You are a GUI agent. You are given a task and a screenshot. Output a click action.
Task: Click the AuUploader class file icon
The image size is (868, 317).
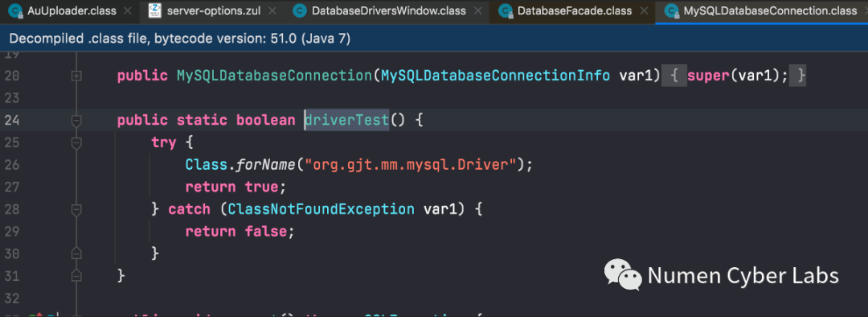pyautogui.click(x=15, y=10)
